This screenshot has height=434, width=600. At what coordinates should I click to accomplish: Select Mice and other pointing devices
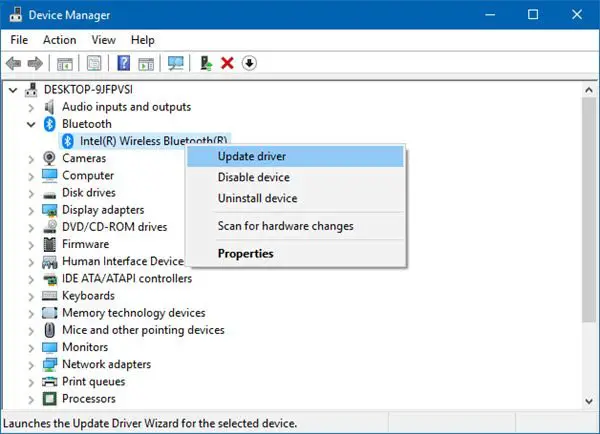143,330
